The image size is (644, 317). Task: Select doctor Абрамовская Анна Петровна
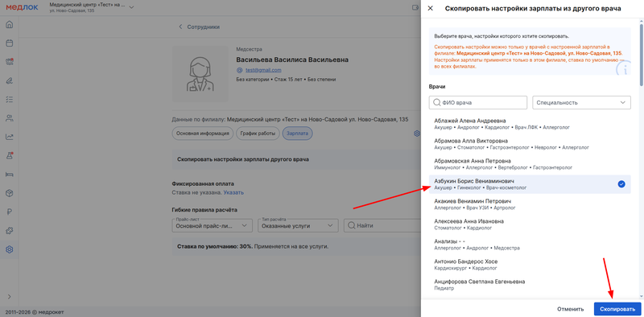(530, 164)
